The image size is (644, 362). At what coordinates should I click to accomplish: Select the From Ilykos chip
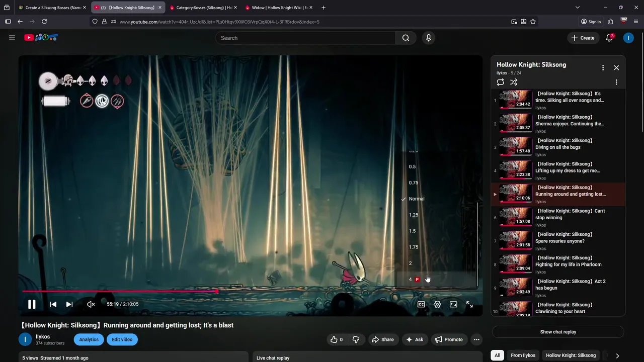[x=523, y=355]
